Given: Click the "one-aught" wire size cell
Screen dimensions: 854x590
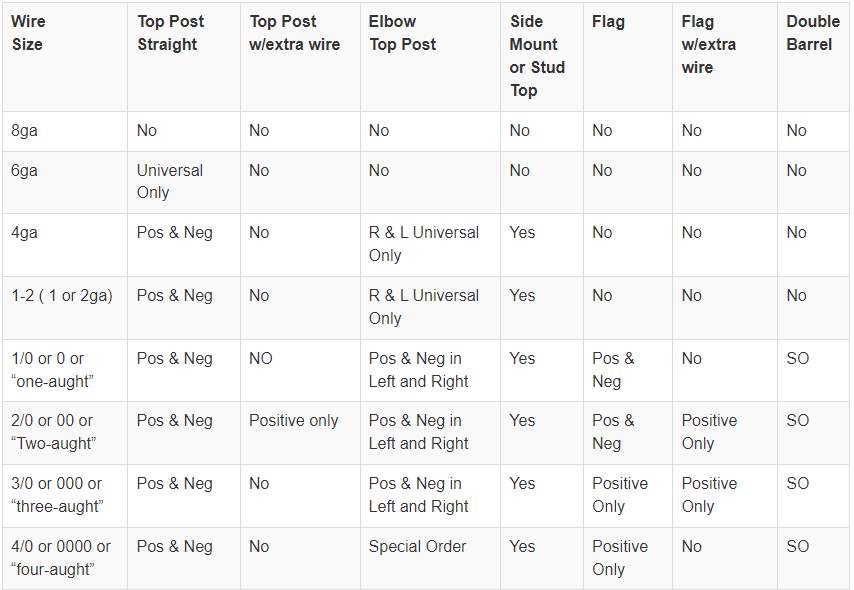Looking at the screenshot, I should click(x=48, y=369).
